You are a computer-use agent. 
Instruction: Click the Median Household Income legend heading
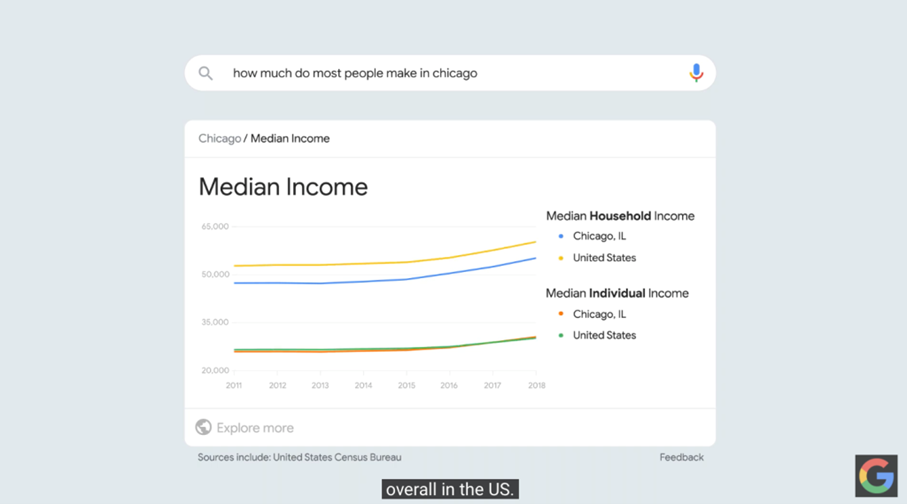[620, 216]
